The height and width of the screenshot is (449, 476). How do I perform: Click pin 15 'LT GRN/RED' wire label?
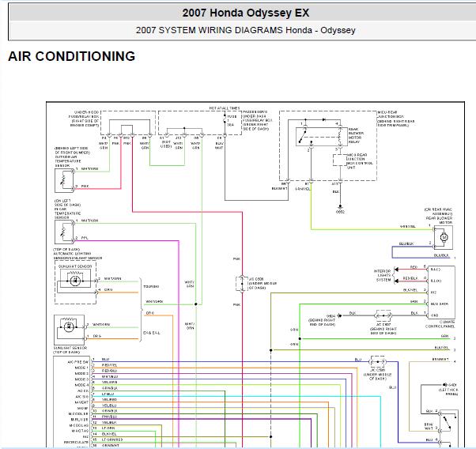[112, 440]
